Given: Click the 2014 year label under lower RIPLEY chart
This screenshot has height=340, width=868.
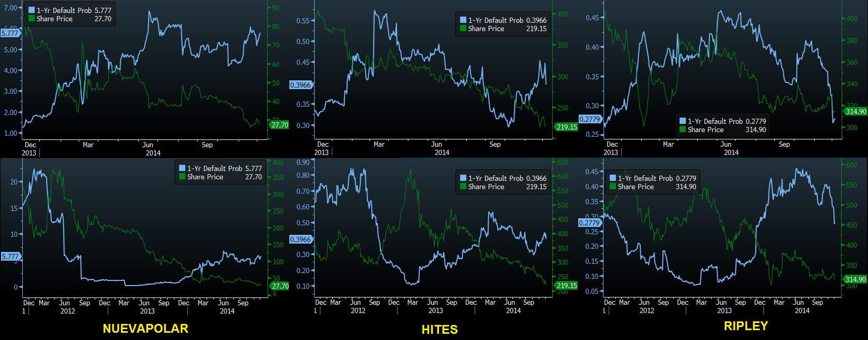Looking at the screenshot, I should click(802, 310).
